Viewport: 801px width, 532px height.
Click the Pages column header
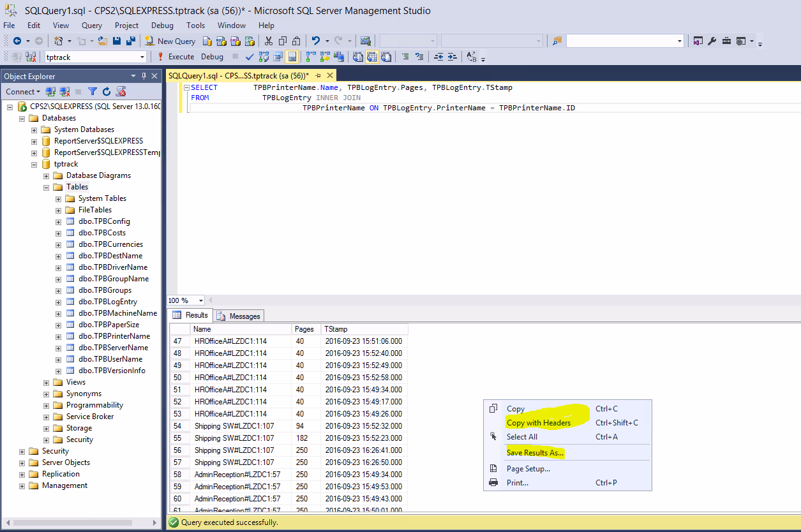pyautogui.click(x=306, y=329)
